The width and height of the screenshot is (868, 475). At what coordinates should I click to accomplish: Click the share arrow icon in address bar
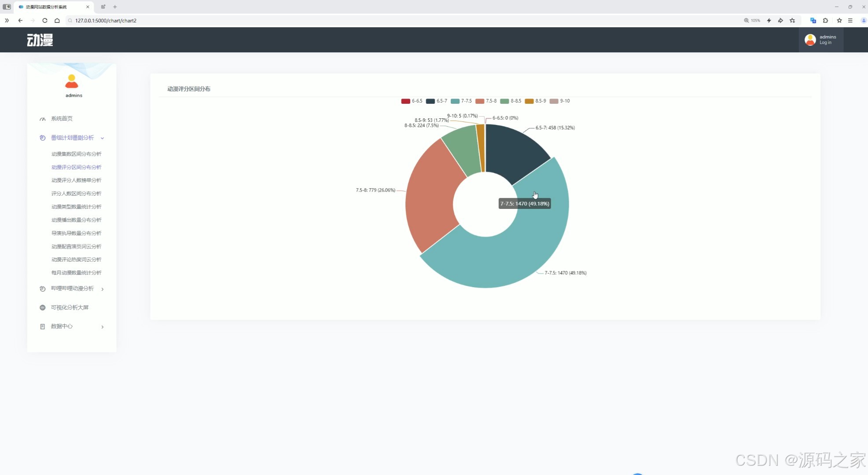click(780, 21)
